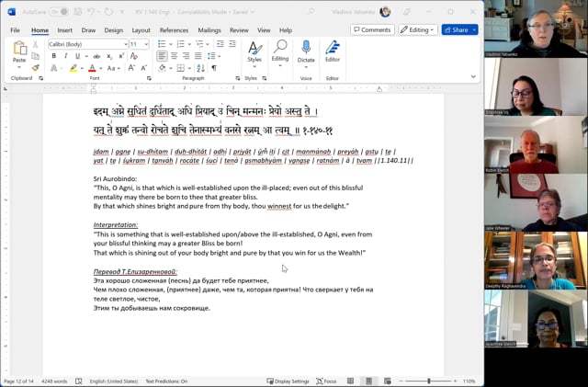Image resolution: width=588 pixels, height=387 pixels.
Task: Select Robin Esch's video thumbnail
Action: click(x=536, y=145)
